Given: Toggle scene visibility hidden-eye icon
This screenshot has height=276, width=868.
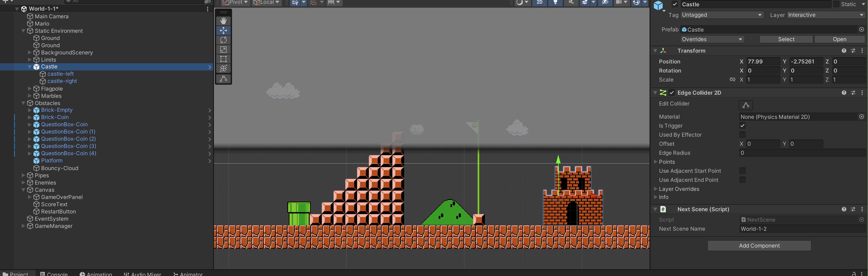Looking at the screenshot, I should point(605,2).
